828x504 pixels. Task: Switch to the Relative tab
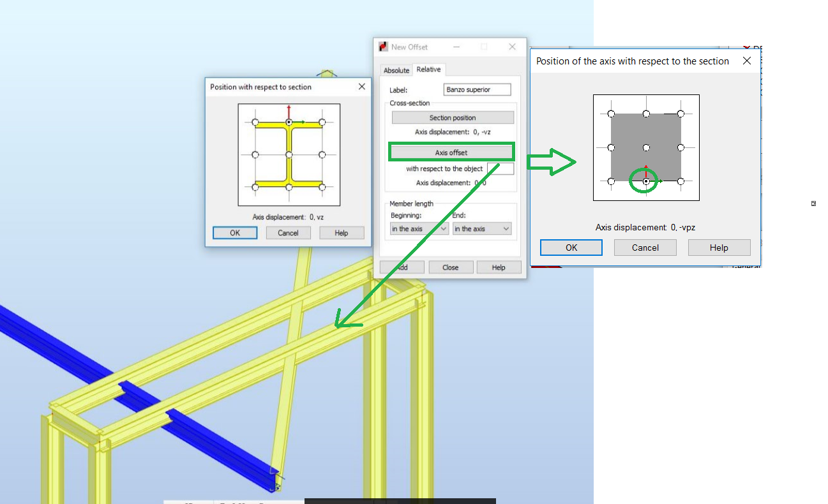[x=428, y=69]
